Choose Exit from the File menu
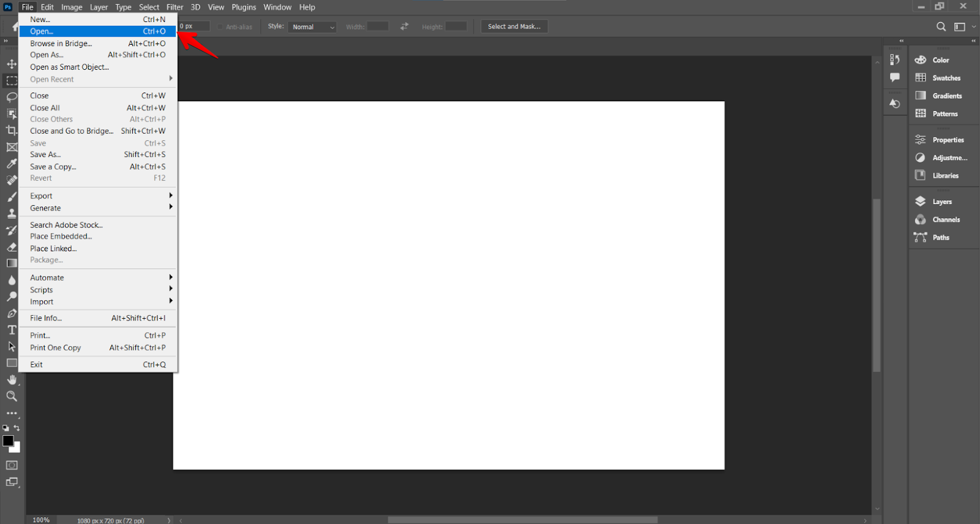Viewport: 980px width, 524px height. click(98, 365)
